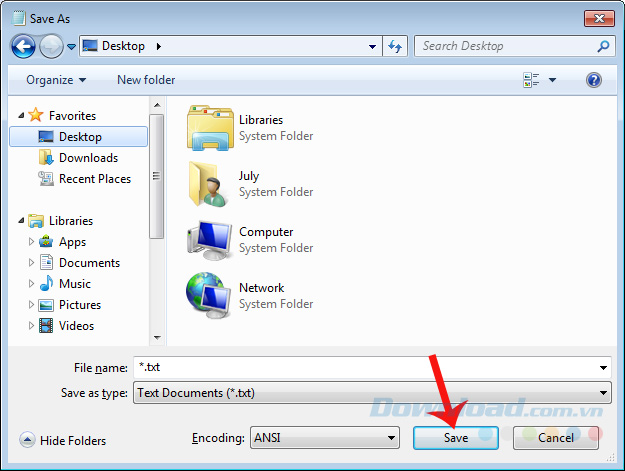The image size is (625, 471).
Task: Open the recent locations dropdown arrow
Action: point(71,47)
